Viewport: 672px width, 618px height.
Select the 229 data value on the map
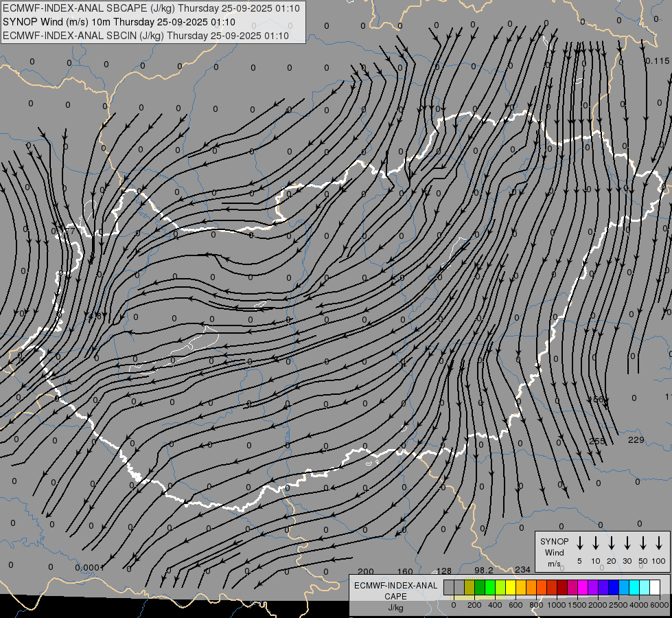[x=636, y=440]
